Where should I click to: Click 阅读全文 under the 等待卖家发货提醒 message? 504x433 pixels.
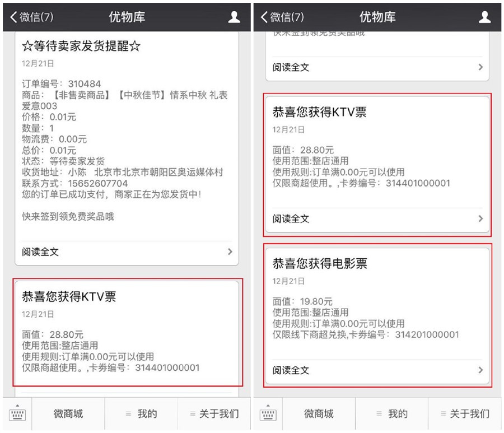tap(40, 252)
